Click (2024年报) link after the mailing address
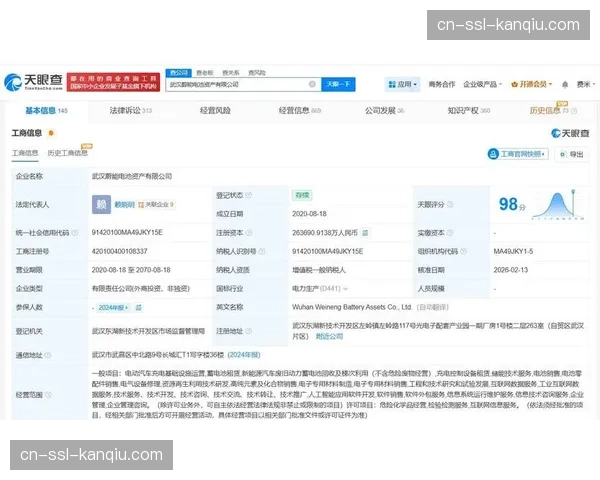 (244, 355)
